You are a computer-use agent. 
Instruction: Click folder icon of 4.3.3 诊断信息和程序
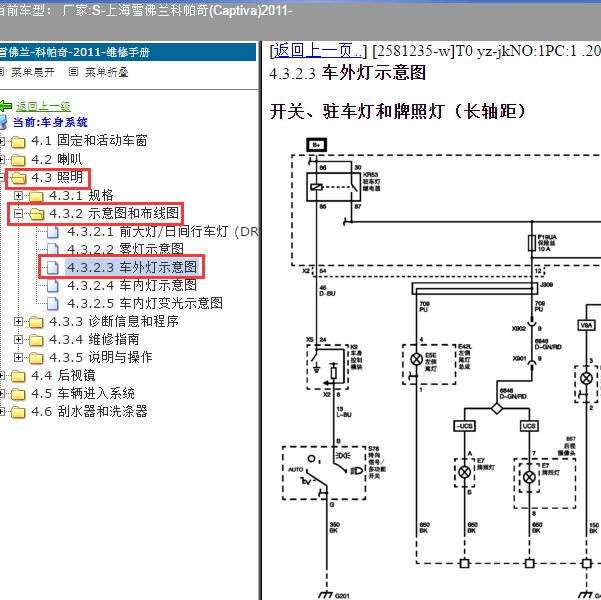pyautogui.click(x=36, y=322)
